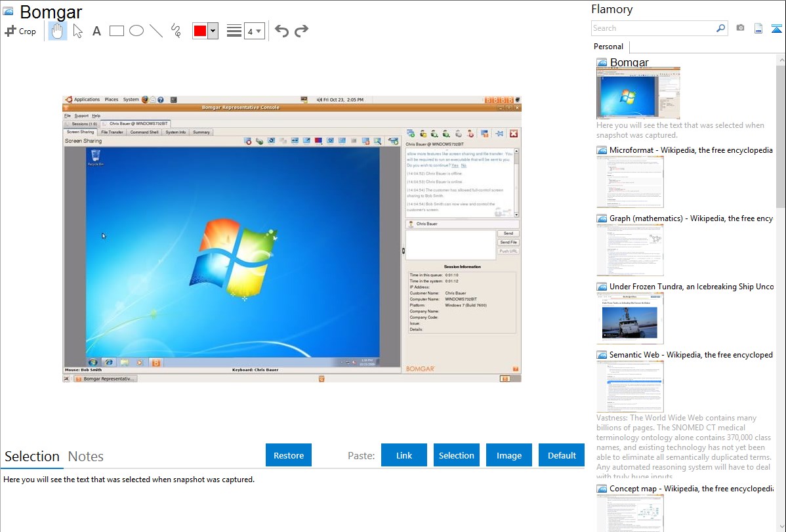This screenshot has width=786, height=532.
Task: Redo the last undone action
Action: click(301, 31)
